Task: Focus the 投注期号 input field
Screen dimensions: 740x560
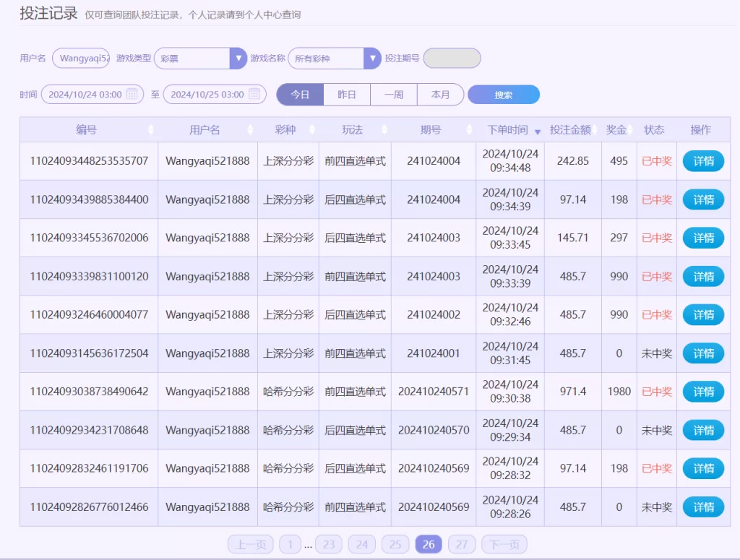Action: click(452, 59)
